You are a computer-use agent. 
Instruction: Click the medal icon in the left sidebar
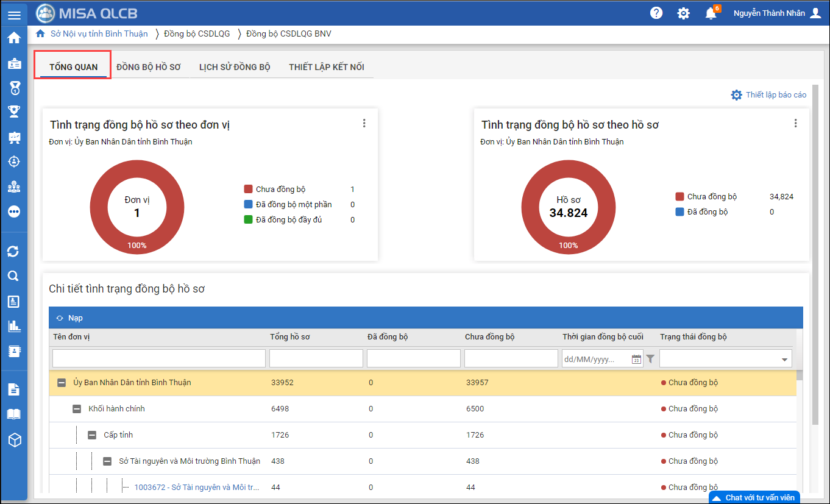14,88
